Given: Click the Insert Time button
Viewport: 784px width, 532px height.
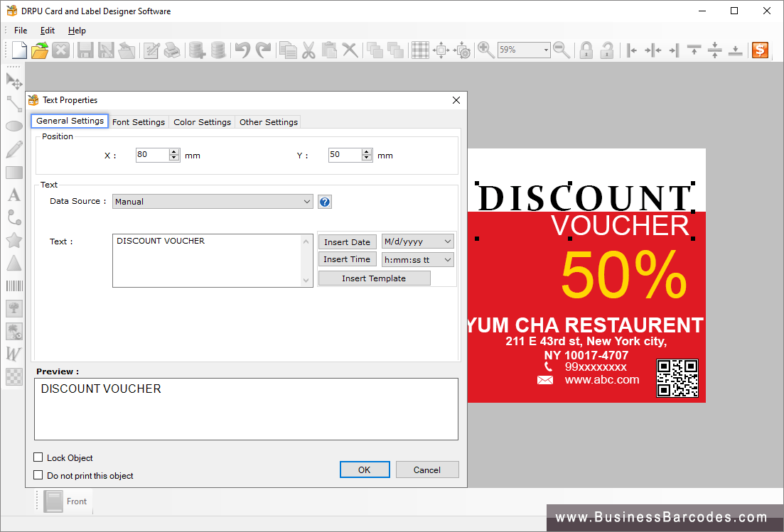Looking at the screenshot, I should (347, 259).
